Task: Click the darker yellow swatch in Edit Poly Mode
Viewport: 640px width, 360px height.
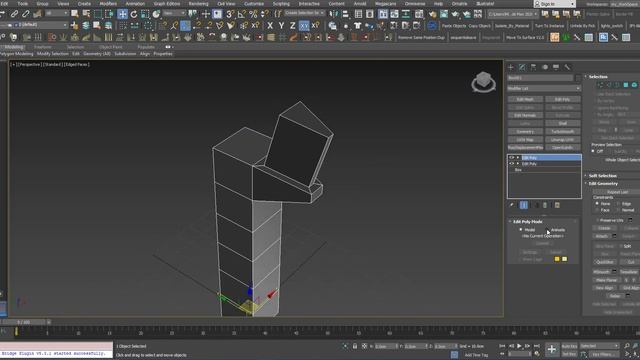Action: coord(557,259)
